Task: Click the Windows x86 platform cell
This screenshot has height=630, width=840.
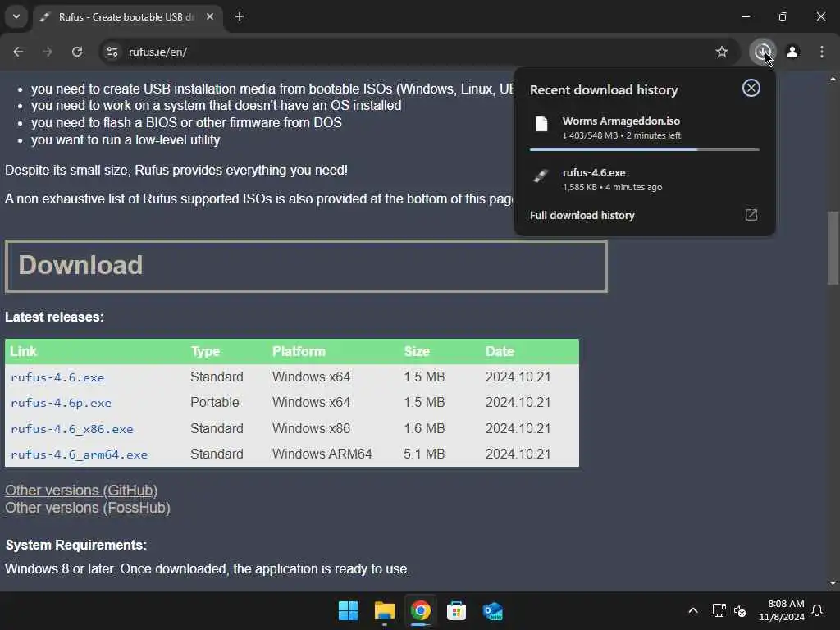Action: (x=311, y=428)
